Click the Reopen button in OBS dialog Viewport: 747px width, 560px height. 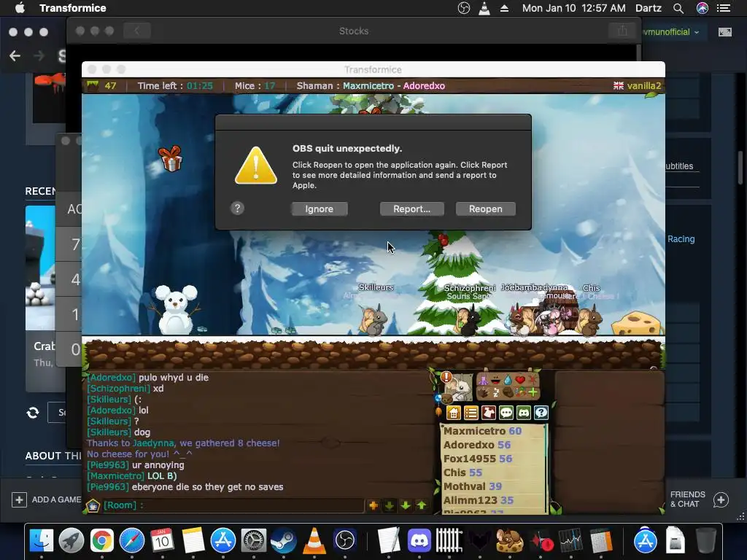click(485, 209)
